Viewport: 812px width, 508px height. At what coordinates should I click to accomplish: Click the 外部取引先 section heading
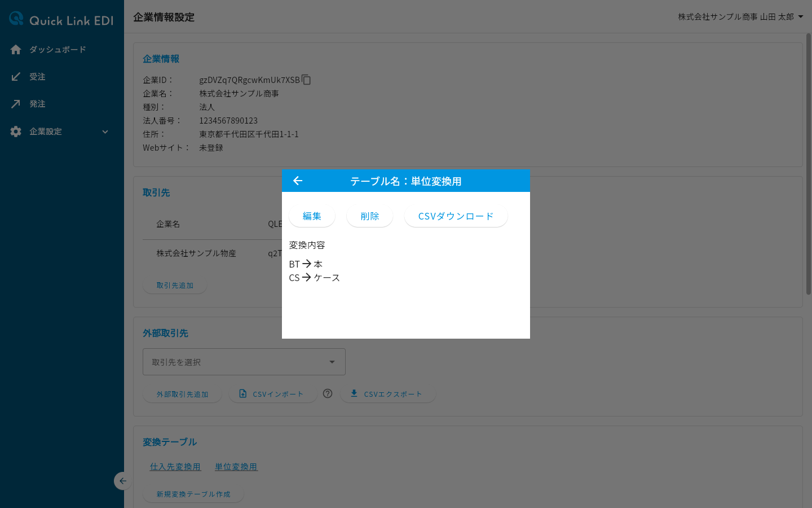165,333
